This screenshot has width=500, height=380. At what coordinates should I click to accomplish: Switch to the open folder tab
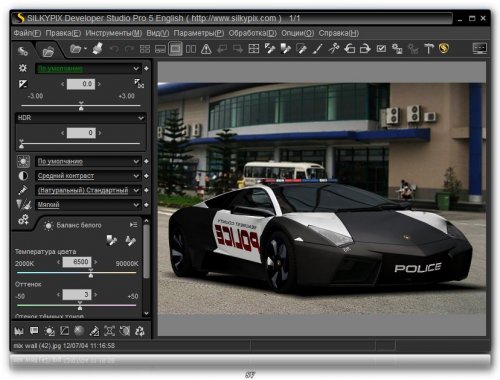[x=48, y=51]
